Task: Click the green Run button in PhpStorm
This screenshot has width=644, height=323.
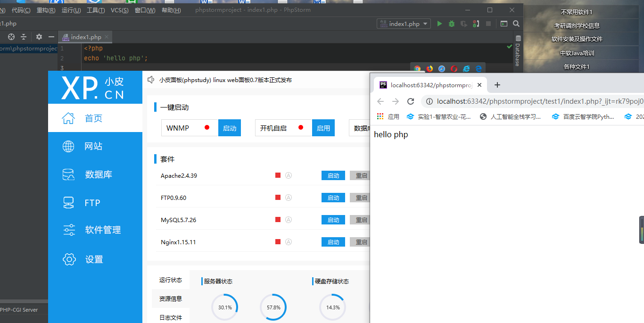Action: [439, 24]
